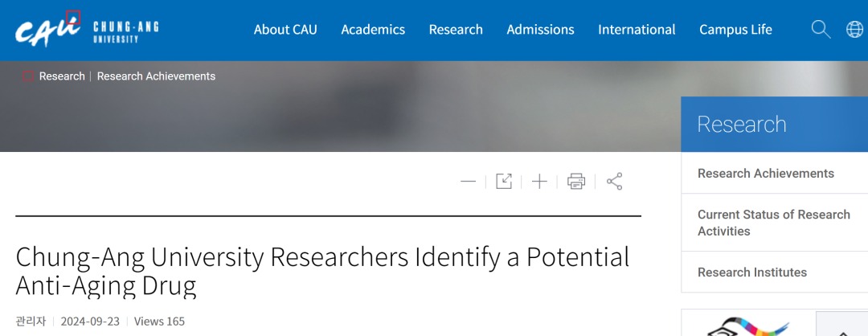Decrease font size with minus icon
Viewport: 868px width, 336px height.
click(468, 182)
